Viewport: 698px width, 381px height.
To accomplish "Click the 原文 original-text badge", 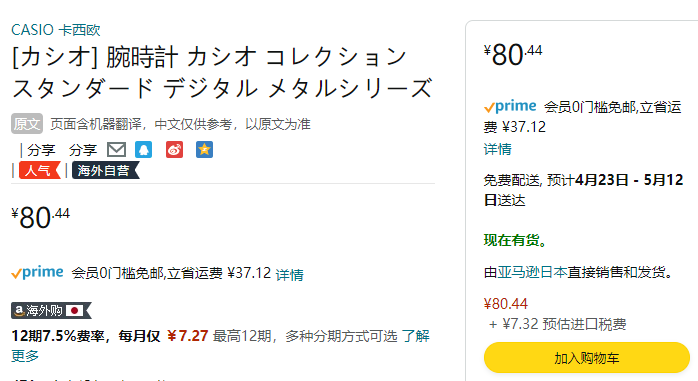I will click(x=27, y=124).
